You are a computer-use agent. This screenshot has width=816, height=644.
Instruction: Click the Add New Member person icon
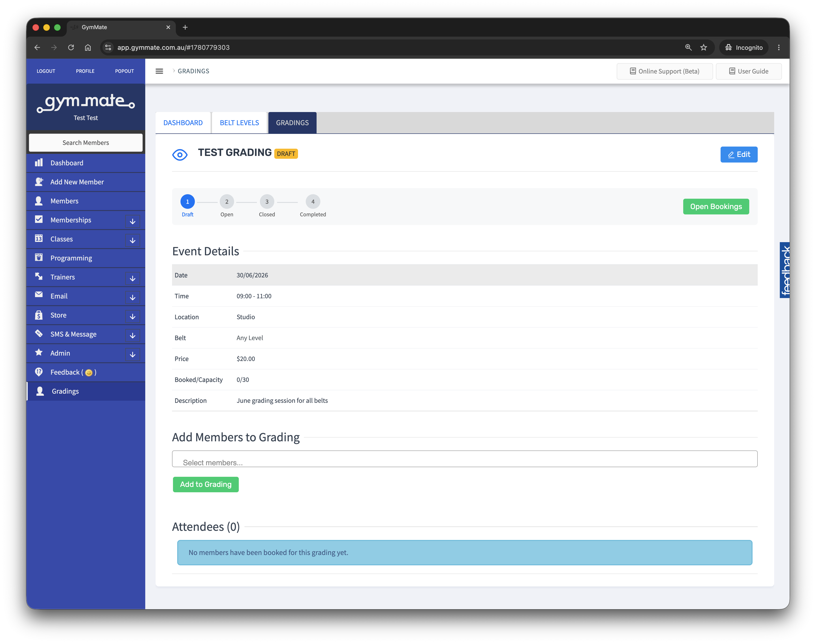39,182
